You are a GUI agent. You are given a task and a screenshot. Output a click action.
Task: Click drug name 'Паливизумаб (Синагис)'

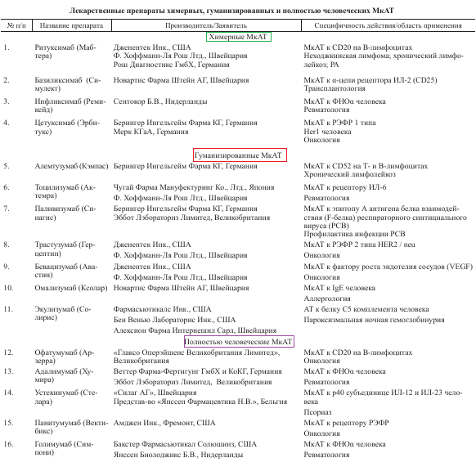pos(65,213)
